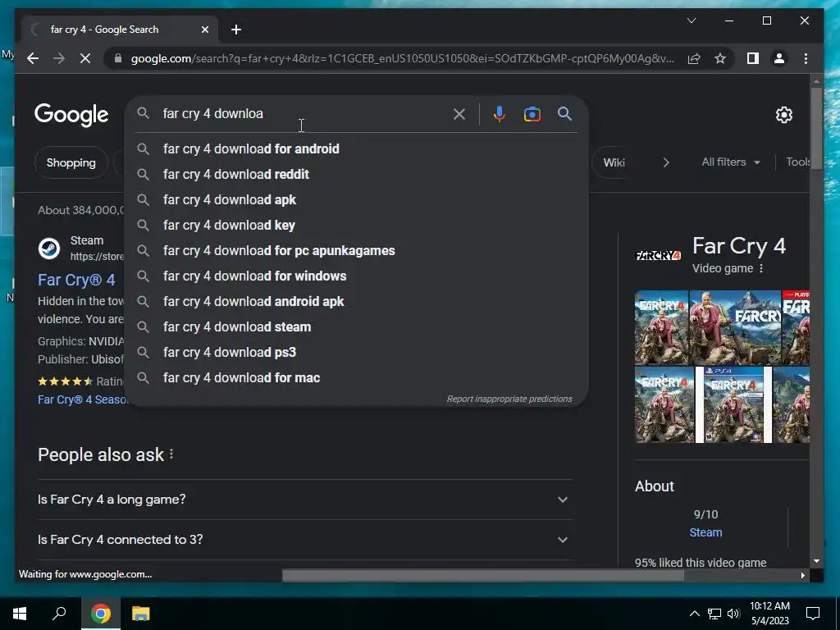The width and height of the screenshot is (840, 630).
Task: Open volume control tray icon
Action: tap(733, 614)
